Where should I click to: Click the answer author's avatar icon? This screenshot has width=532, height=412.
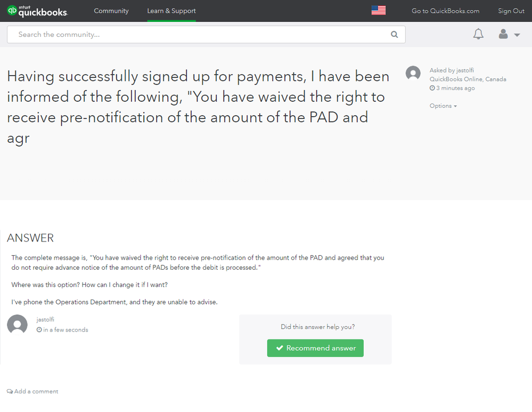coord(17,325)
